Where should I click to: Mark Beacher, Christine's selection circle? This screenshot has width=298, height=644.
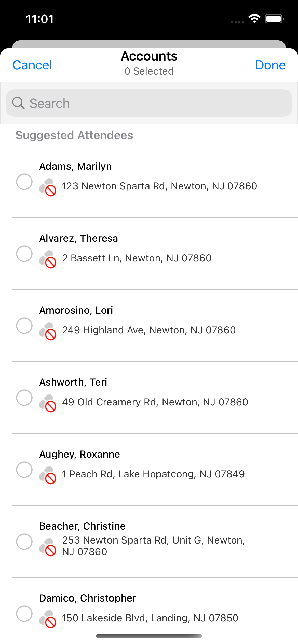[x=24, y=541]
